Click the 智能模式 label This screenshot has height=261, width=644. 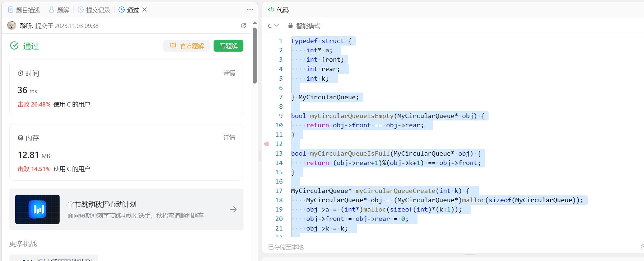click(x=308, y=26)
